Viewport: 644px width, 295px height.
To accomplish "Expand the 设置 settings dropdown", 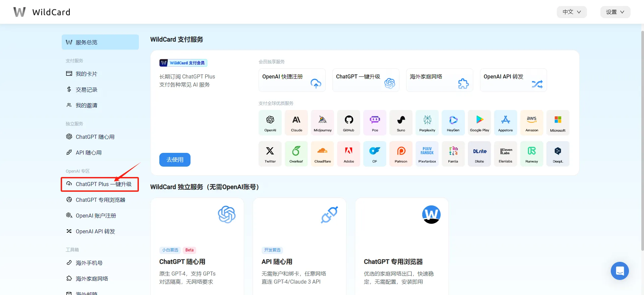I will pos(615,12).
